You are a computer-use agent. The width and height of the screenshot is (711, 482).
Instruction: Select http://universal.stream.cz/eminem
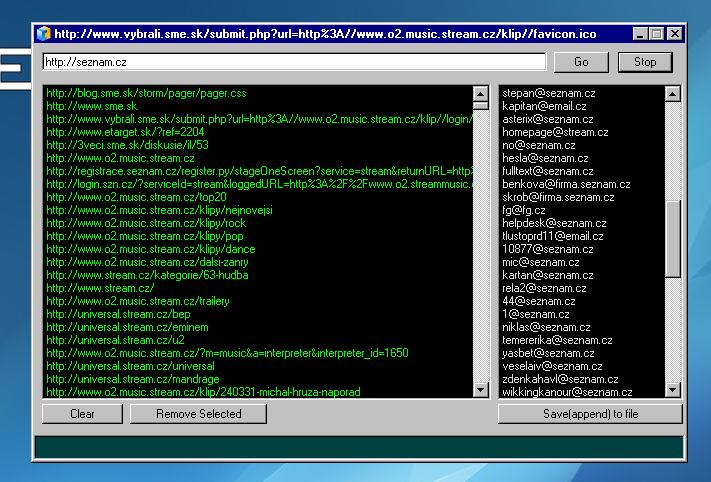(127, 327)
